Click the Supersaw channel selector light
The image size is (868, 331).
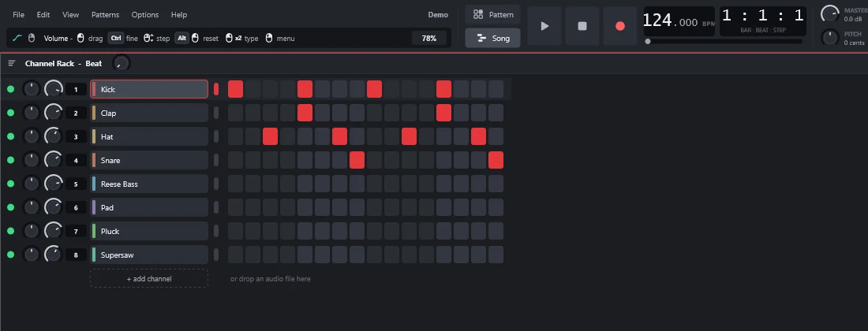coord(216,255)
